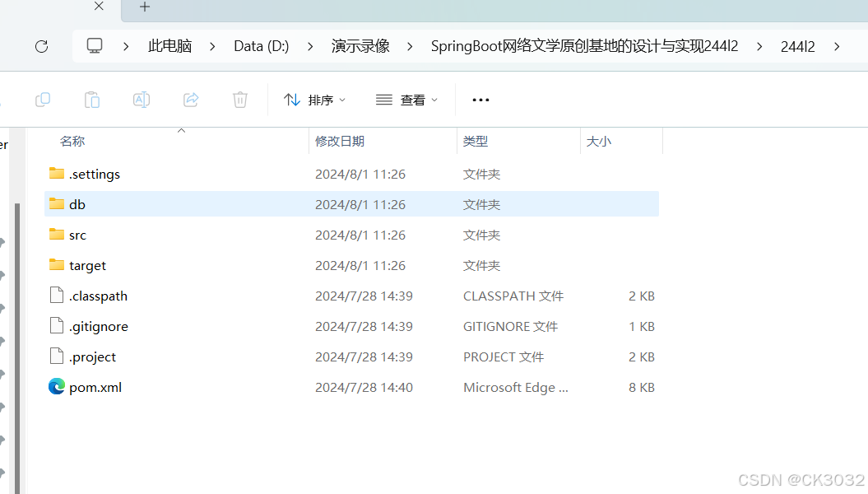The width and height of the screenshot is (868, 494).
Task: Click the CLASSPATH 文件 type cell
Action: coord(513,296)
